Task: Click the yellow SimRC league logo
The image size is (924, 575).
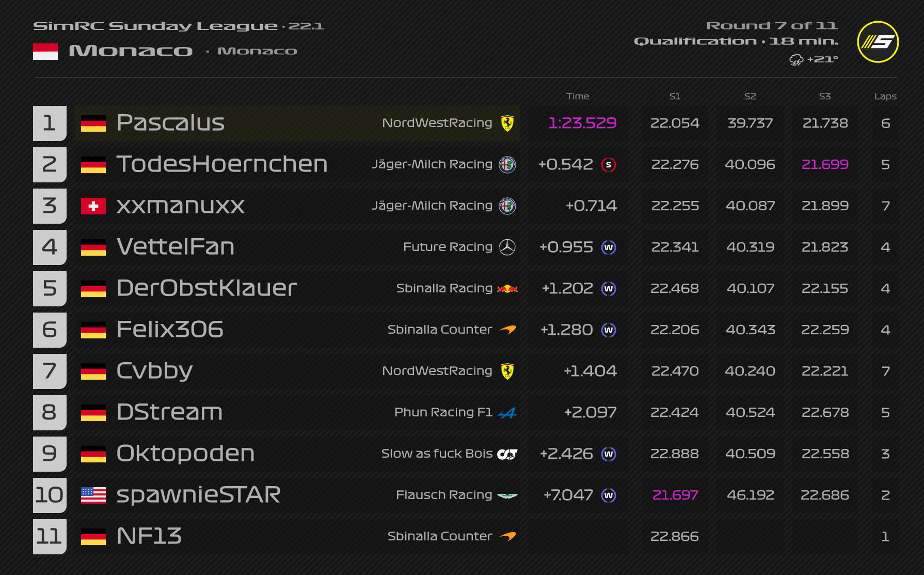Action: pyautogui.click(x=878, y=42)
